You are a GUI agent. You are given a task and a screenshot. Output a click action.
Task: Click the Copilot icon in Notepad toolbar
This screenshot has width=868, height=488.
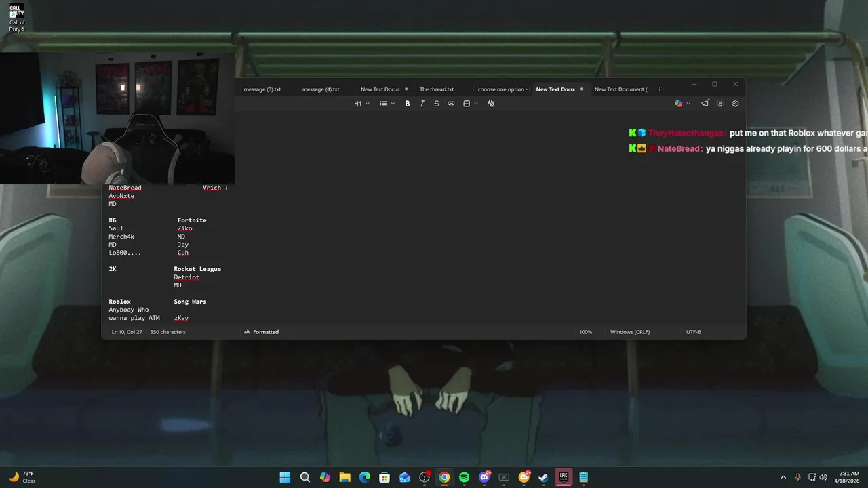coord(678,104)
